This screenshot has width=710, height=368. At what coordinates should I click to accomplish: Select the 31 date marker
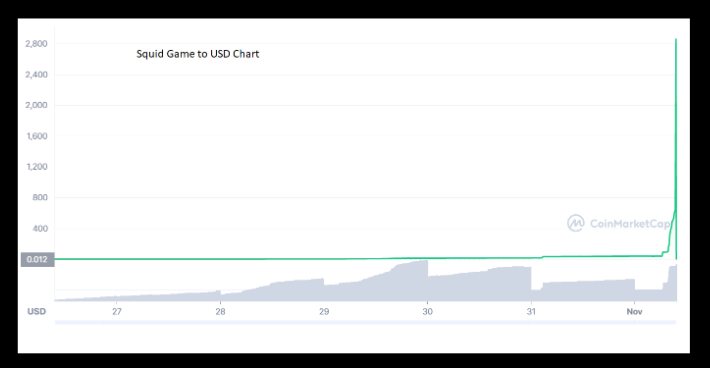tap(531, 311)
